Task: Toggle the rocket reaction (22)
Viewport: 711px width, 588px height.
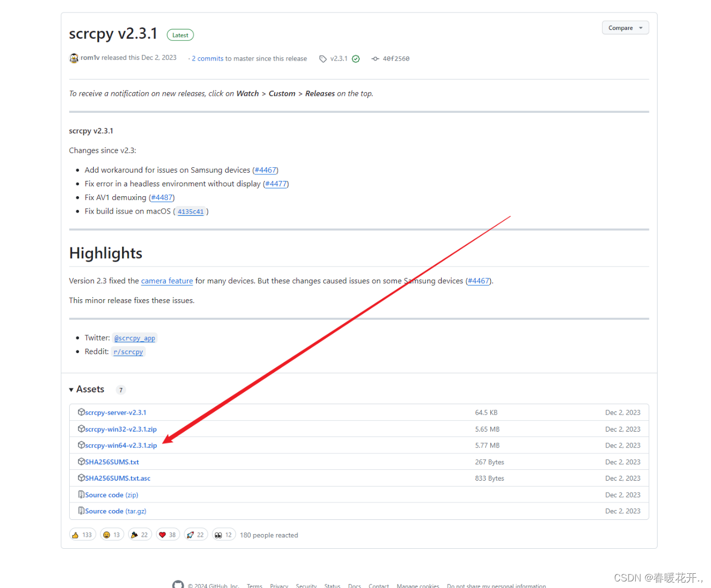Action: 196,535
